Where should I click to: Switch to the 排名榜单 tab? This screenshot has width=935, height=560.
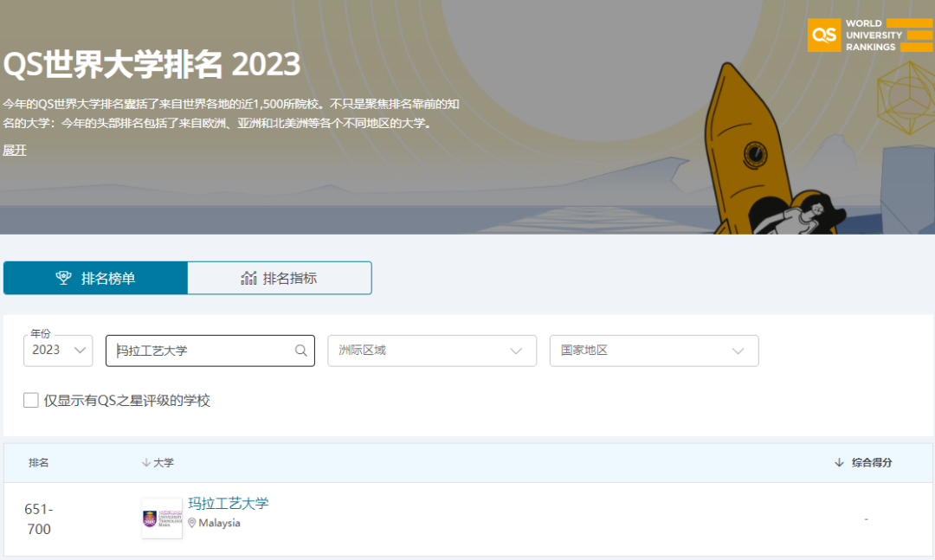pyautogui.click(x=95, y=278)
